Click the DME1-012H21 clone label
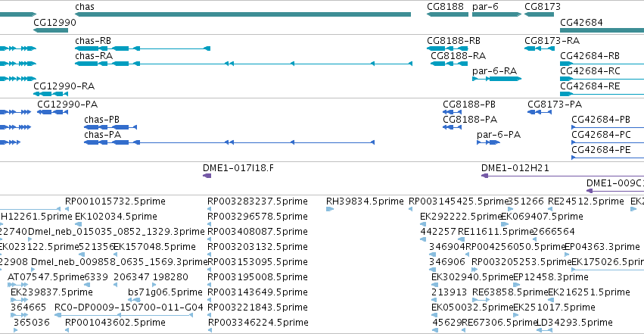The height and width of the screenshot is (334, 644). 515,168
